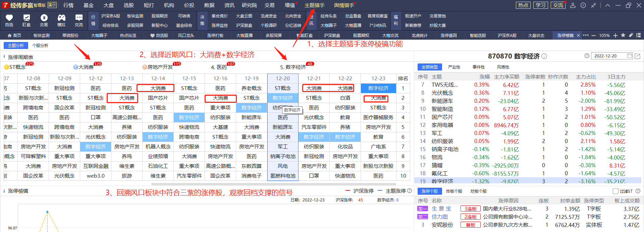Open stock 生意宝 in limit-up list
Image resolution: width=644 pixels, height=232 pixels.
click(x=441, y=208)
